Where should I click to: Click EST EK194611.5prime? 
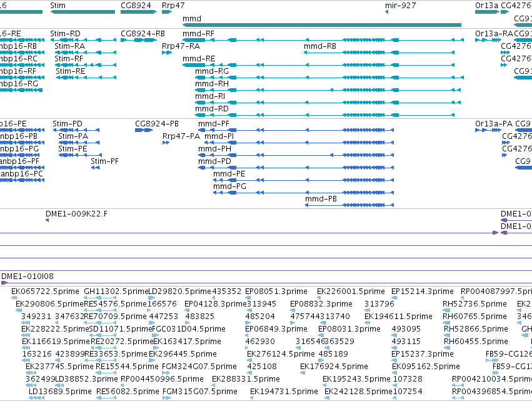click(398, 317)
